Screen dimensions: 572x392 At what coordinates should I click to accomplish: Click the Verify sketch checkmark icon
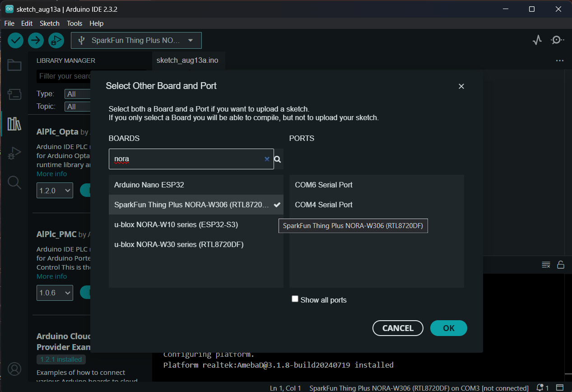(x=15, y=40)
